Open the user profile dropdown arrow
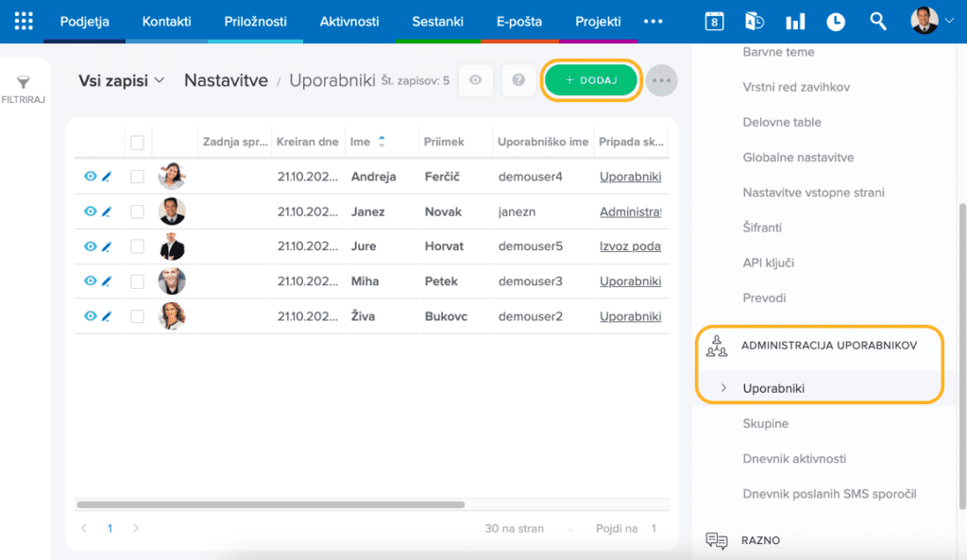The width and height of the screenshot is (967, 560). 949,21
